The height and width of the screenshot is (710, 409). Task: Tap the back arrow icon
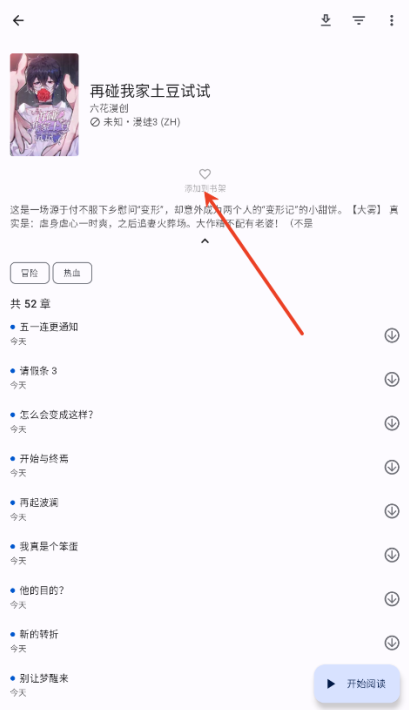[18, 20]
